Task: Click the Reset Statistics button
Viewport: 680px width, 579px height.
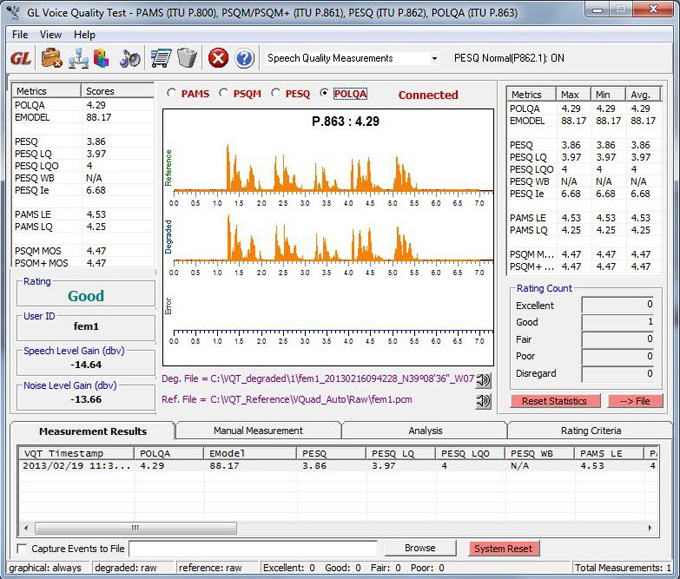Action: pos(555,401)
